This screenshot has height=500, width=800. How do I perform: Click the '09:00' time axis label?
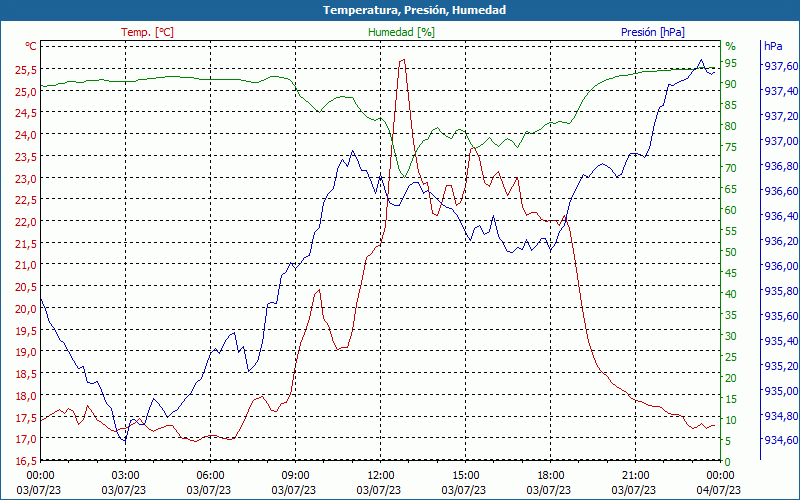[x=295, y=476]
